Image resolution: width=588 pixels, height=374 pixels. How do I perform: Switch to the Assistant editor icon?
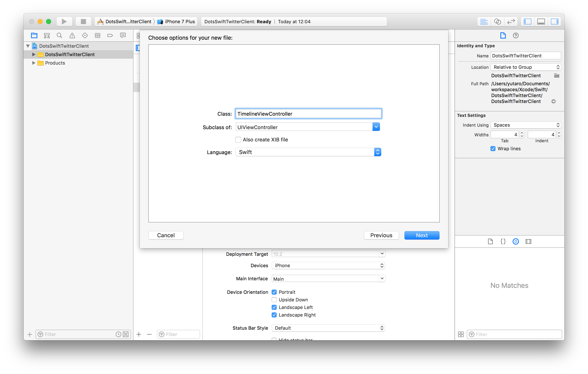click(x=497, y=22)
